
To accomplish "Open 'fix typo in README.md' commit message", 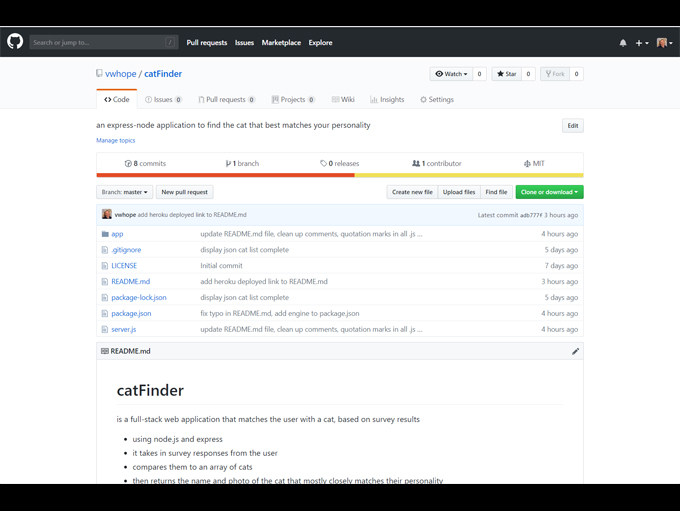I will coord(280,313).
